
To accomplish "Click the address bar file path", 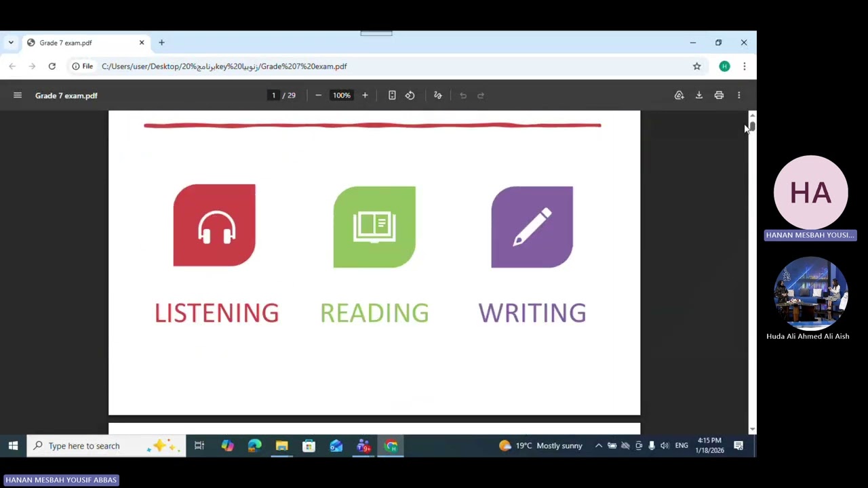I will (224, 66).
